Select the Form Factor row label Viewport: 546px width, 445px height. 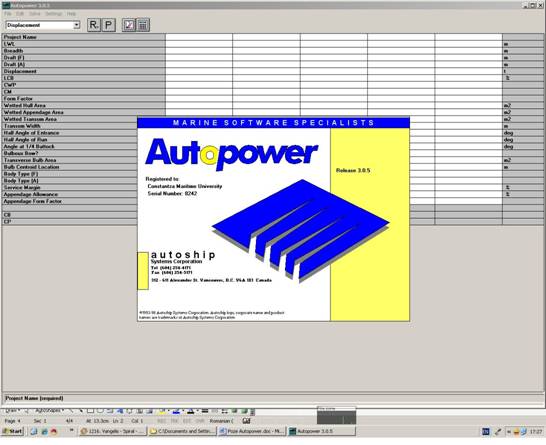pyautogui.click(x=84, y=99)
